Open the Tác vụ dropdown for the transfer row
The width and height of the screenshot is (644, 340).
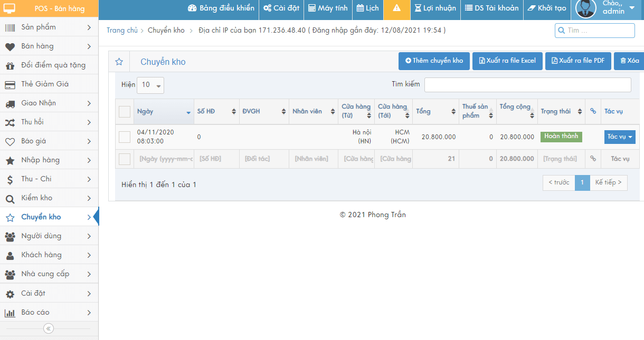coord(619,137)
